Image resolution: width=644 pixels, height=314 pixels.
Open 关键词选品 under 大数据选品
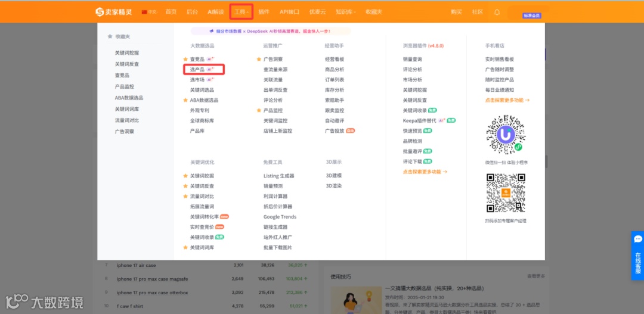(x=202, y=90)
